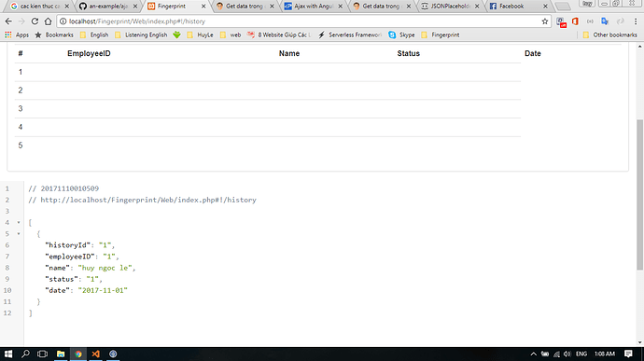Open the Google Translate extension
This screenshot has width=644, height=361.
pos(605,21)
